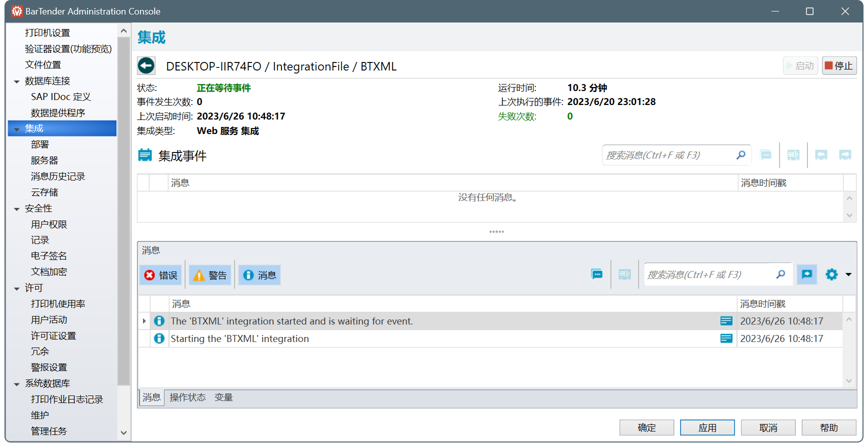
Task: Open detail icon for 'Starting the BTXML' row
Action: point(726,338)
